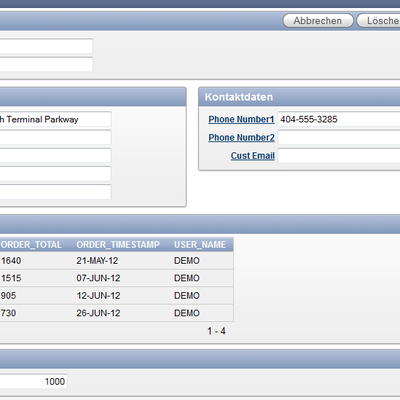
Task: Focus the empty field below Terminal Parkway
Action: (x=55, y=137)
